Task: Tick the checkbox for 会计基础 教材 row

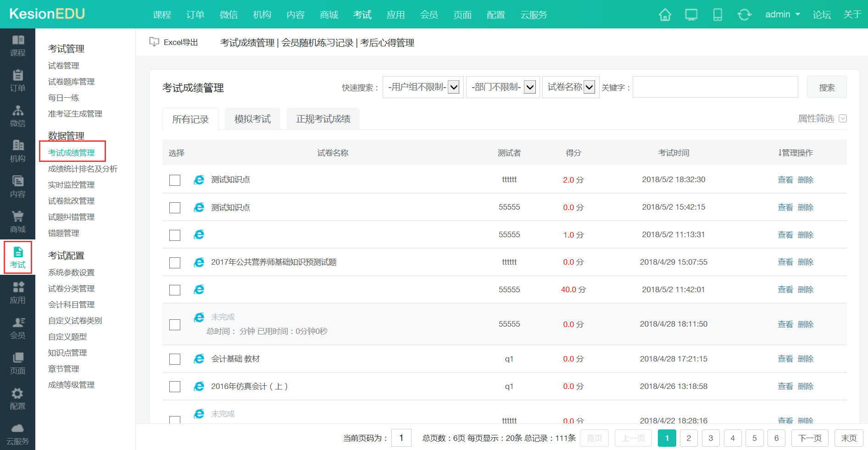Action: (175, 359)
